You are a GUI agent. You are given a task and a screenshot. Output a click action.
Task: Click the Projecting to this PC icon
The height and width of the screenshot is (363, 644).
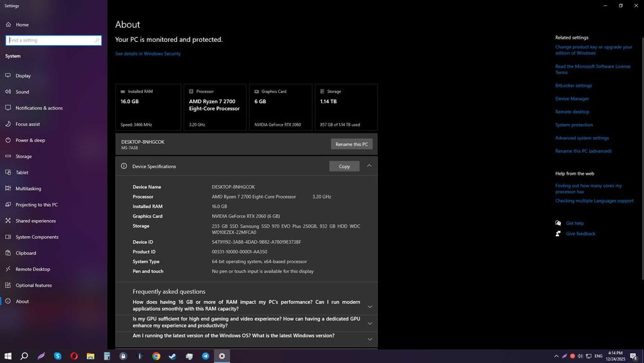(8, 204)
